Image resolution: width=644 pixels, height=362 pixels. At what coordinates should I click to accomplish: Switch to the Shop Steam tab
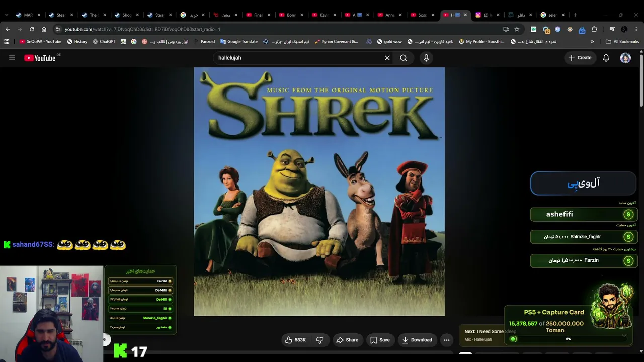pos(127,15)
